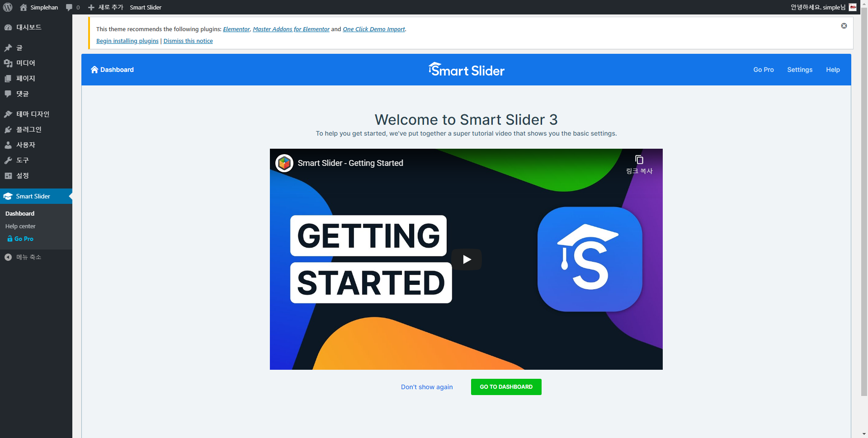Open the 댓글 comments menu
This screenshot has width=868, height=438.
click(36, 94)
